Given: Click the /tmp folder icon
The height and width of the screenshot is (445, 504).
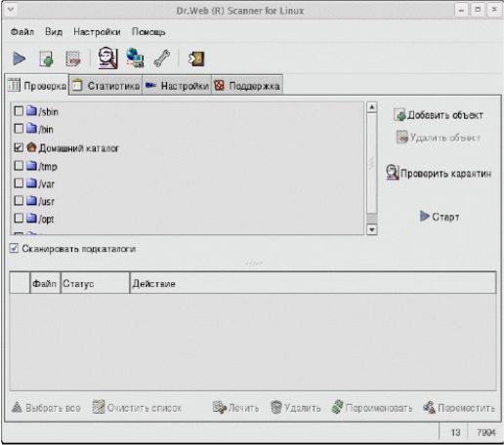Looking at the screenshot, I should 31,165.
